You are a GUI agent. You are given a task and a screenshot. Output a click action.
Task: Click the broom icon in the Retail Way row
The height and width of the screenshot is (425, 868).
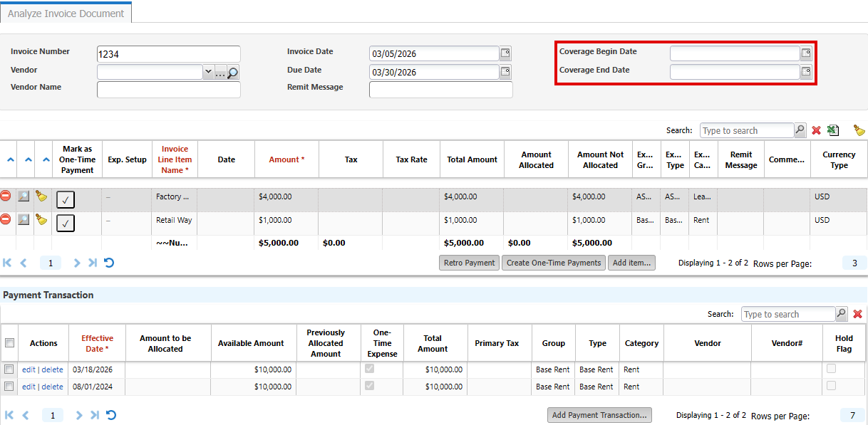click(x=41, y=219)
